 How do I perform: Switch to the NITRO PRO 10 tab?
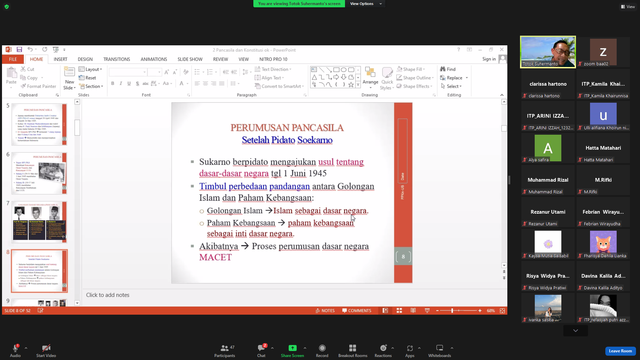pos(273,59)
